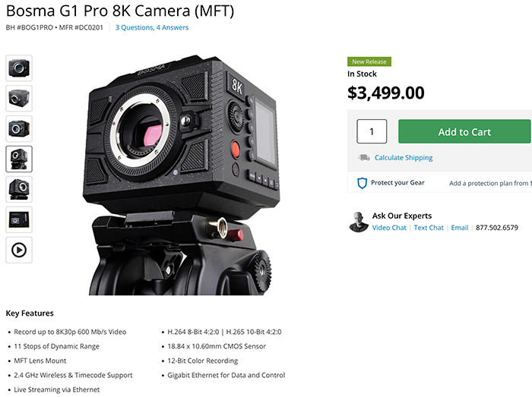532x397 pixels.
Task: Open the 3 Questions, 4 Answers link
Action: tap(152, 27)
